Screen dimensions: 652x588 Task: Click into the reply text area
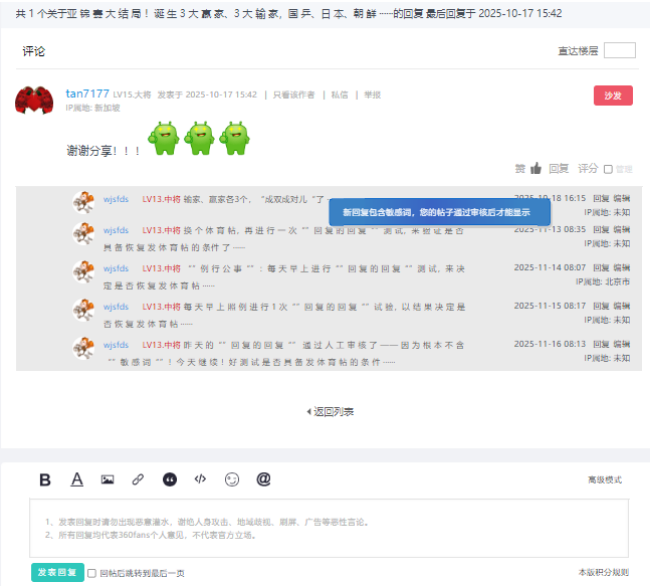click(x=328, y=528)
